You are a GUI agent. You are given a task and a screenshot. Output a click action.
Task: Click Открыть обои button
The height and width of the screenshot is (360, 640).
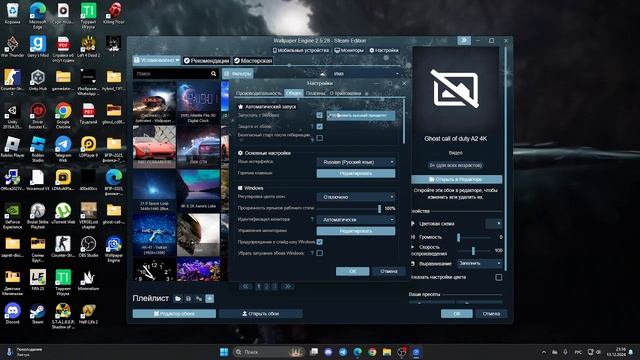(x=261, y=313)
